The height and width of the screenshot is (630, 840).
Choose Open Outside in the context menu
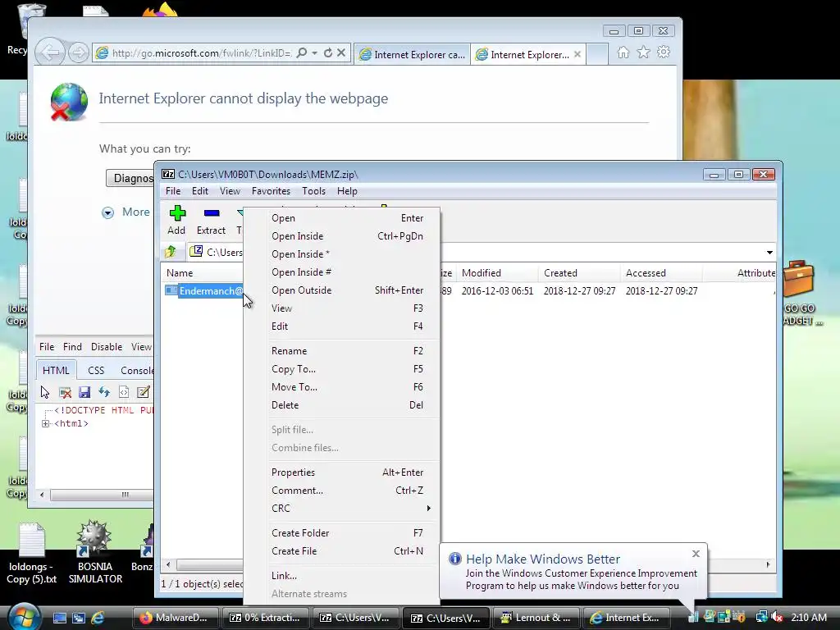(x=341, y=290)
